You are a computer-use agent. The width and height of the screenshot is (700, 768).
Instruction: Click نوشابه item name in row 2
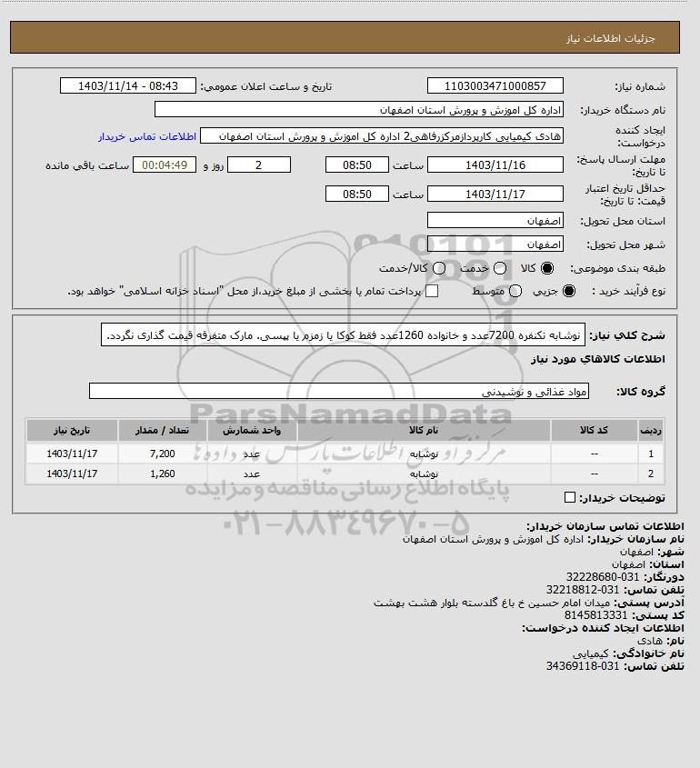click(424, 474)
